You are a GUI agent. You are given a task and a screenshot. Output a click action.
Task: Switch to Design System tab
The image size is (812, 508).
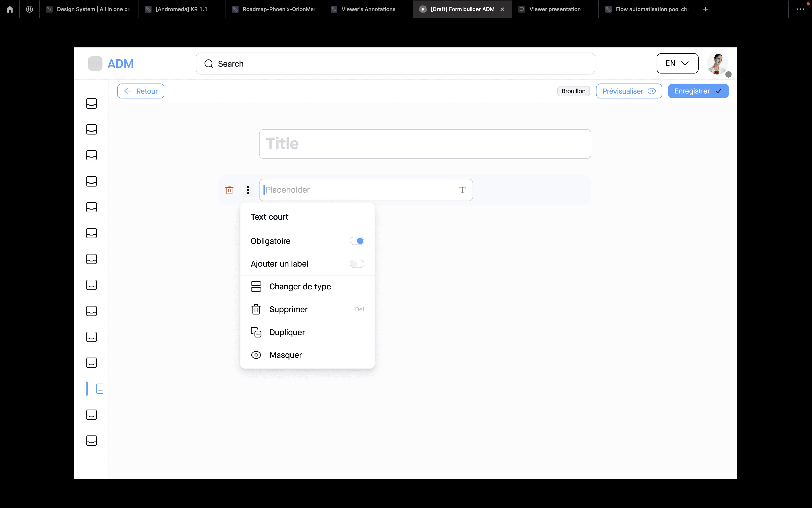89,9
